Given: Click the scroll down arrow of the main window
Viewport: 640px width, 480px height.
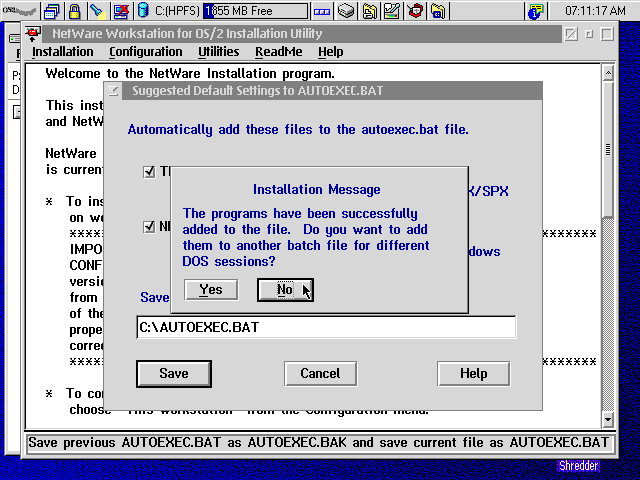Looking at the screenshot, I should click(x=608, y=419).
